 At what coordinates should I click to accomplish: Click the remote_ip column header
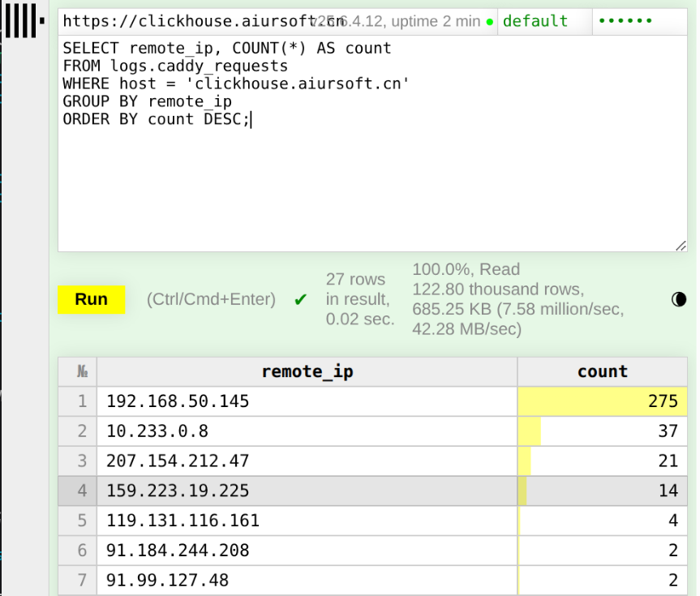307,371
